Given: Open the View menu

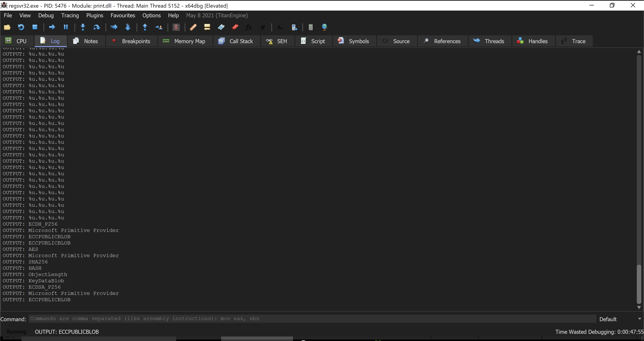Looking at the screenshot, I should click(x=25, y=16).
